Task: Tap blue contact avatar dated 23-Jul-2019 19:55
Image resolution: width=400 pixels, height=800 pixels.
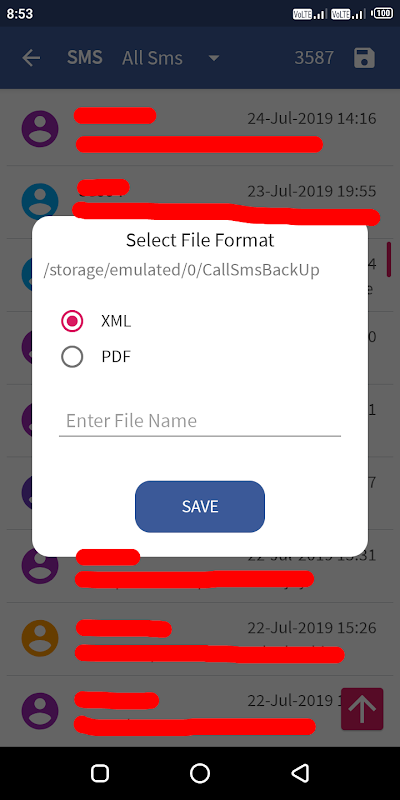Action: 40,201
